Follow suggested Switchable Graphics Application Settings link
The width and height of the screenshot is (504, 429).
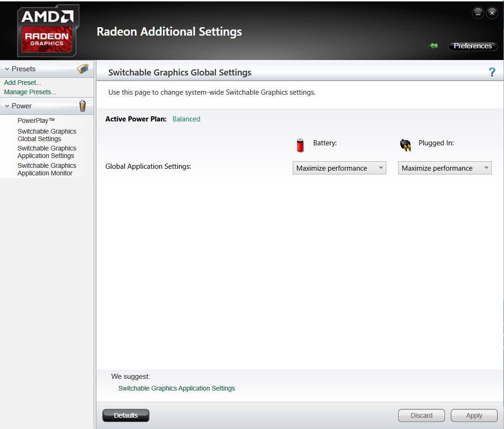pos(177,388)
